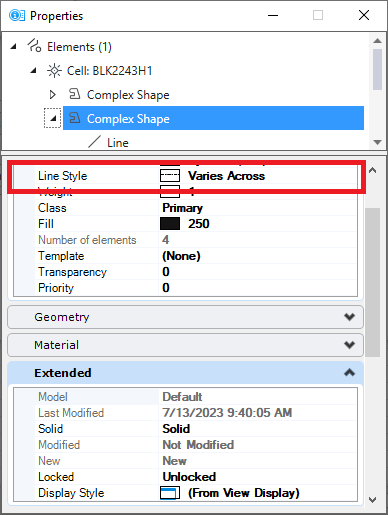Collapse the selected Complex Shape node
The image size is (388, 515).
click(x=53, y=118)
